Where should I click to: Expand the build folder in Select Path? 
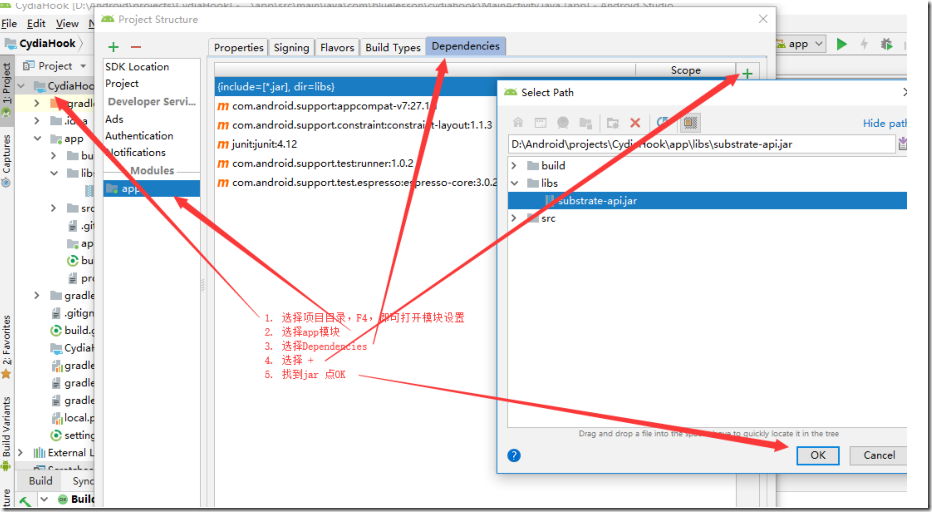point(515,165)
